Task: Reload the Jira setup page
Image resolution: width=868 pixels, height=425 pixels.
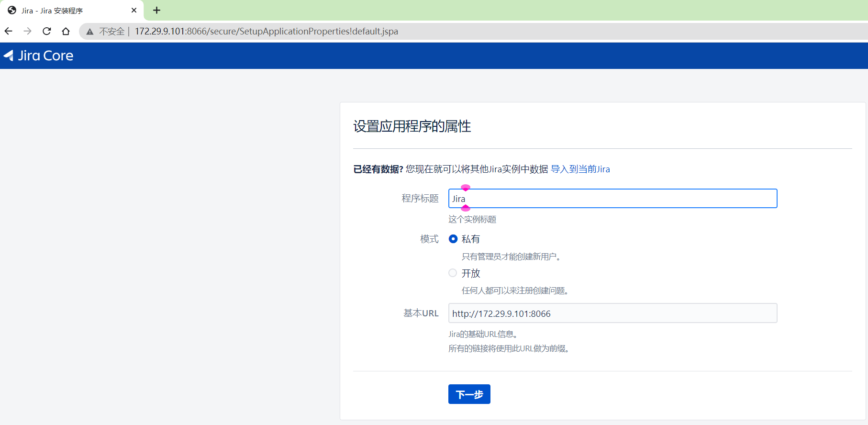Action: (47, 31)
